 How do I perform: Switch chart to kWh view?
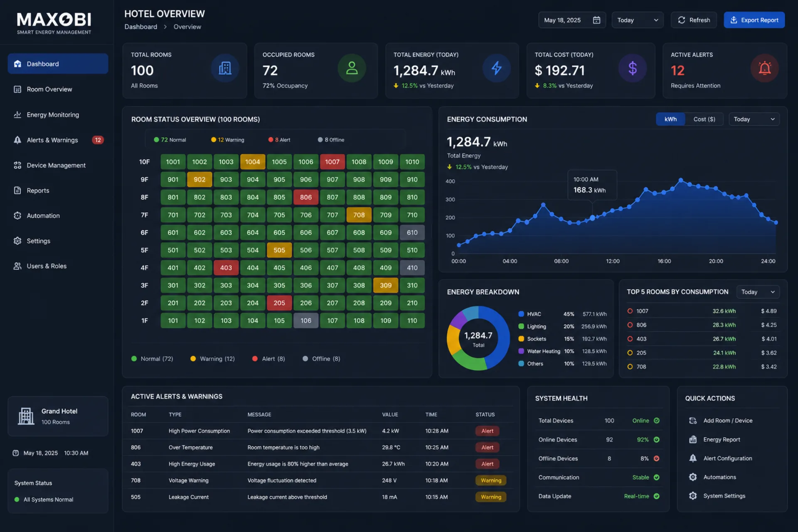670,119
